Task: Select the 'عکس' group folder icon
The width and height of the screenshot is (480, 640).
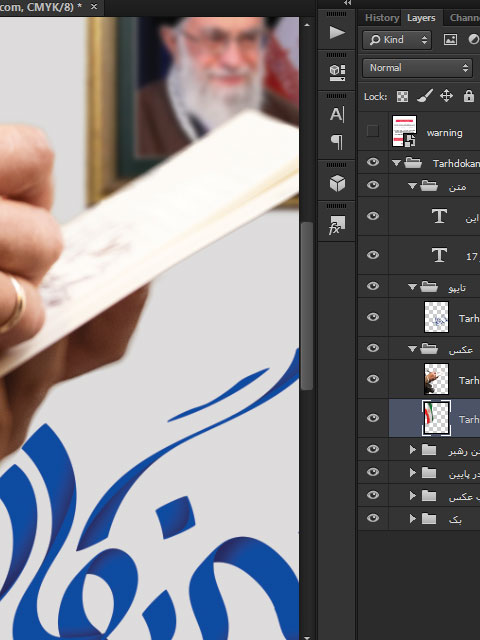Action: tap(429, 349)
